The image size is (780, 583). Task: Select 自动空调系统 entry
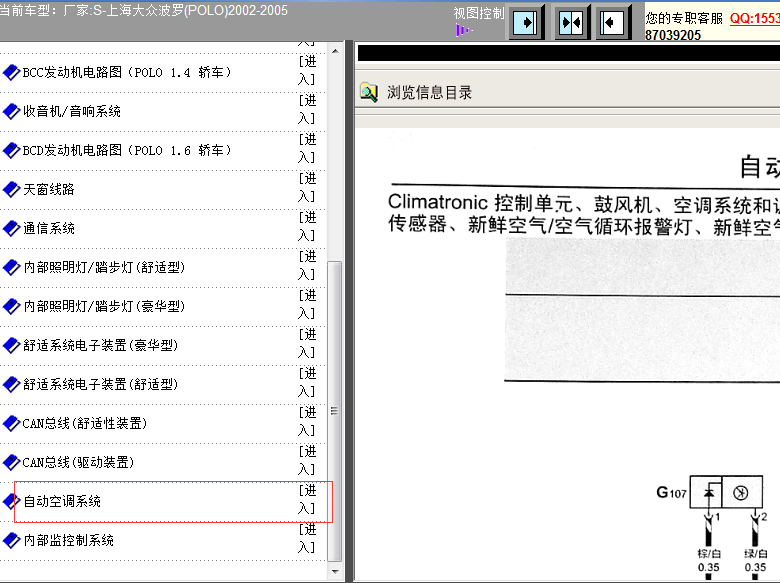coord(62,501)
